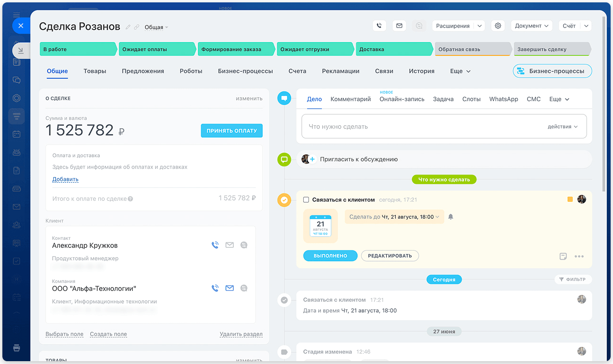
Task: Check the Связаться с клиентом task checkbox
Action: (x=306, y=200)
